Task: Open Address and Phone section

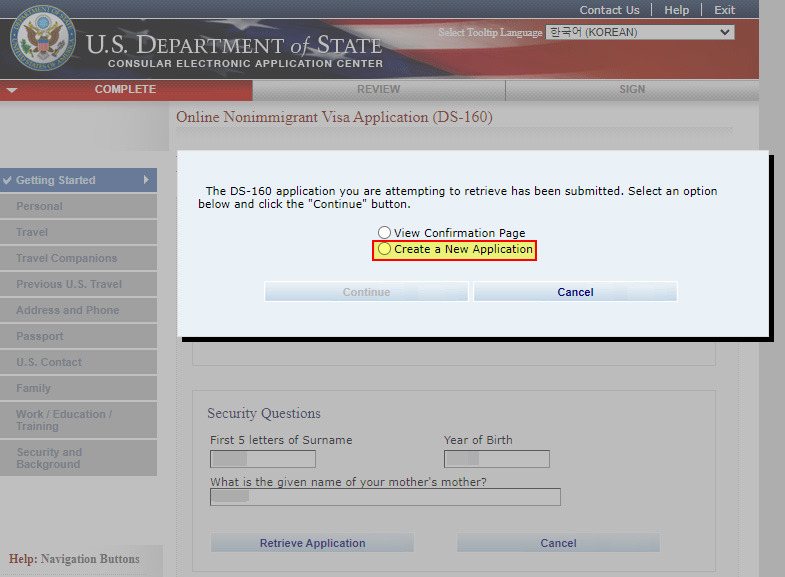Action: tap(78, 310)
